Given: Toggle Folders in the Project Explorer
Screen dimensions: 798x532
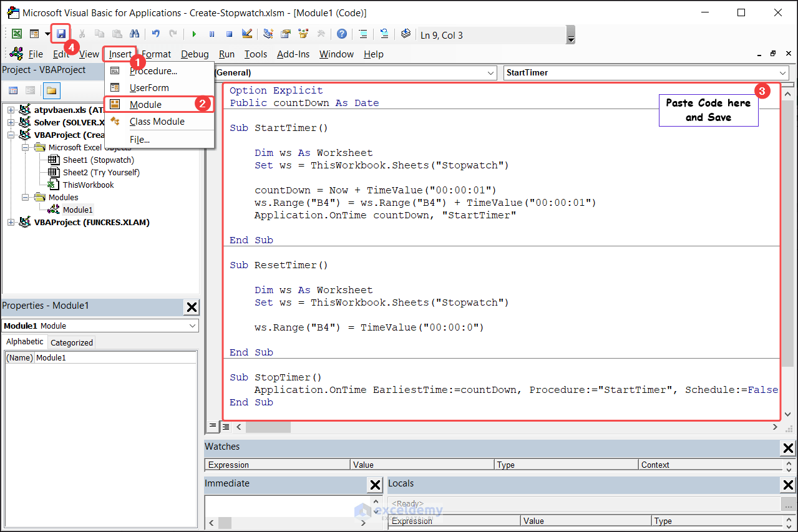Looking at the screenshot, I should coord(52,90).
